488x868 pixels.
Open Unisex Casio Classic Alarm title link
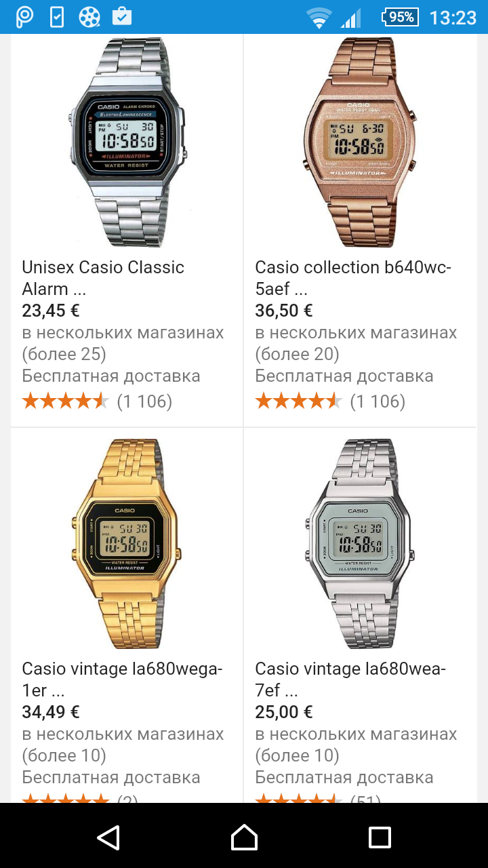[103, 278]
